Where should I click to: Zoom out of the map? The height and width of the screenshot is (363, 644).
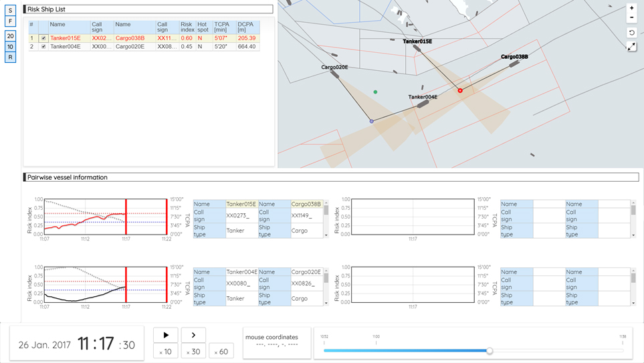(631, 17)
